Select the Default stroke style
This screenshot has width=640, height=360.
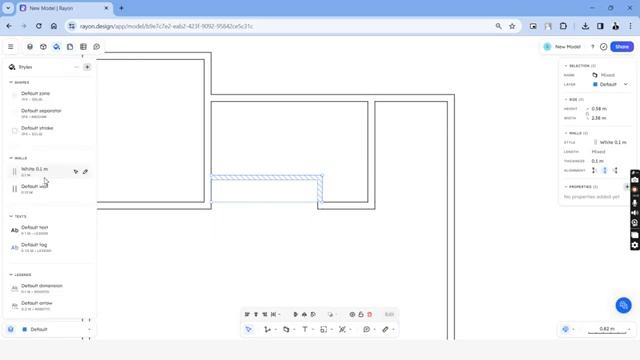[49, 131]
